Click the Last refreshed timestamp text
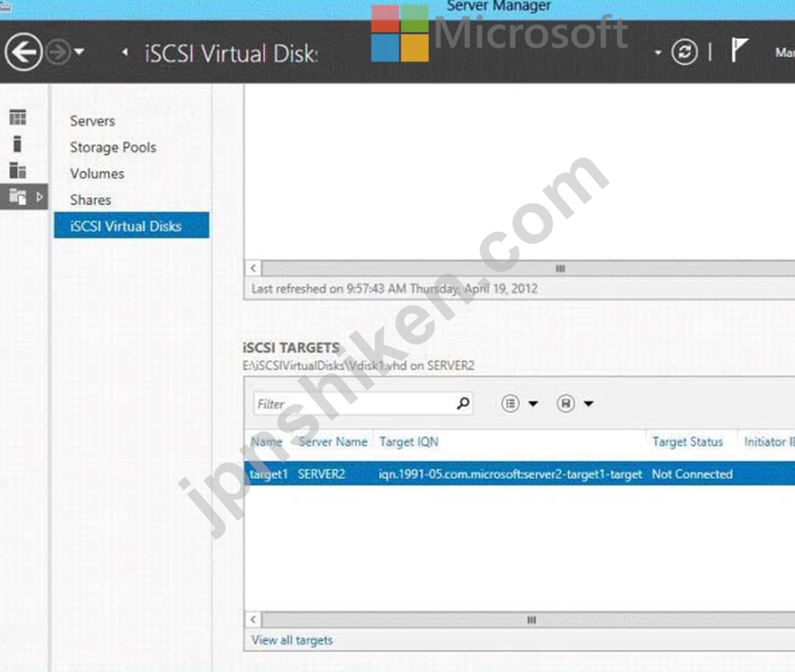 394,289
